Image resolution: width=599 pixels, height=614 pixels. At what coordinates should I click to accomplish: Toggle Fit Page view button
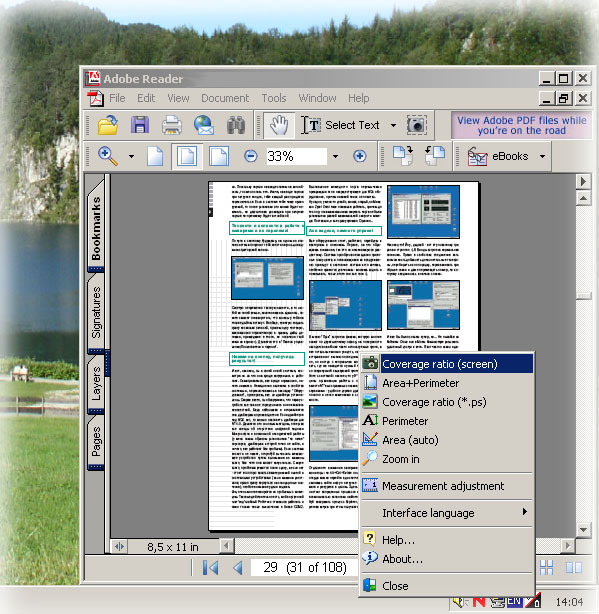pyautogui.click(x=187, y=156)
